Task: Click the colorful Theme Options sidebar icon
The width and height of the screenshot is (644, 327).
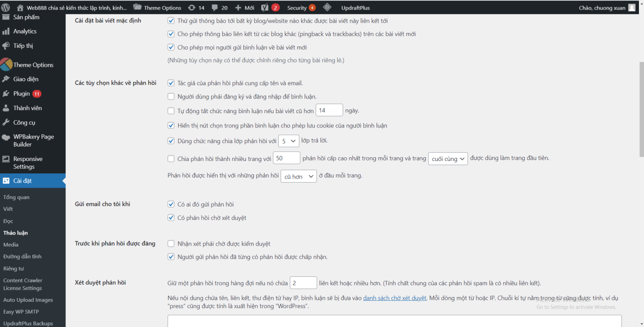Action: click(x=6, y=64)
